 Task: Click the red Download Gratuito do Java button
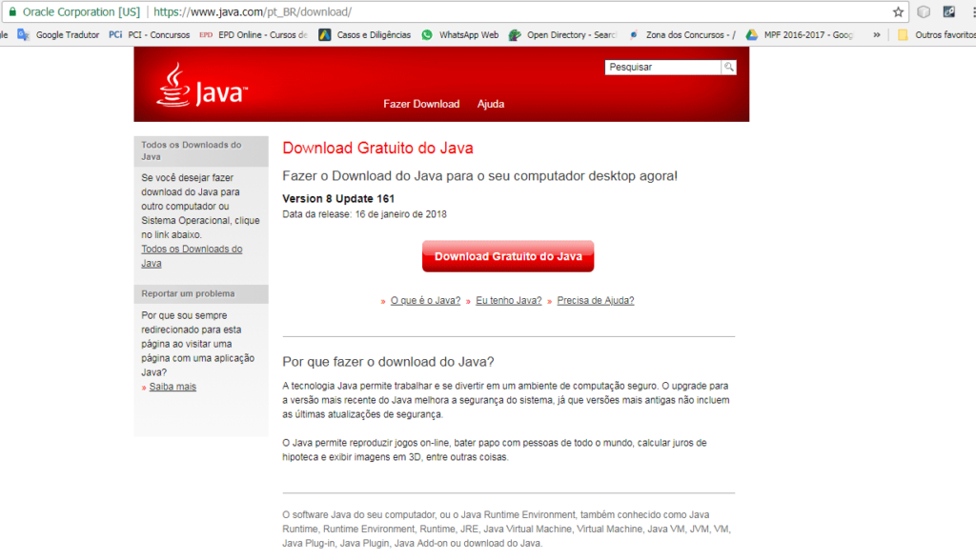(508, 256)
